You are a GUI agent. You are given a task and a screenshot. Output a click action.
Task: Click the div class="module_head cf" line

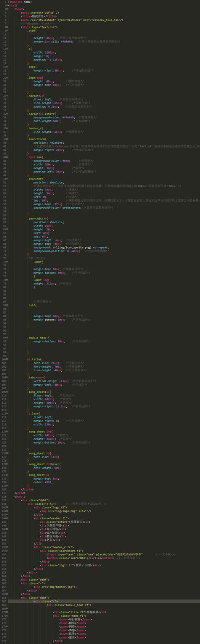pyautogui.click(x=69, y=605)
